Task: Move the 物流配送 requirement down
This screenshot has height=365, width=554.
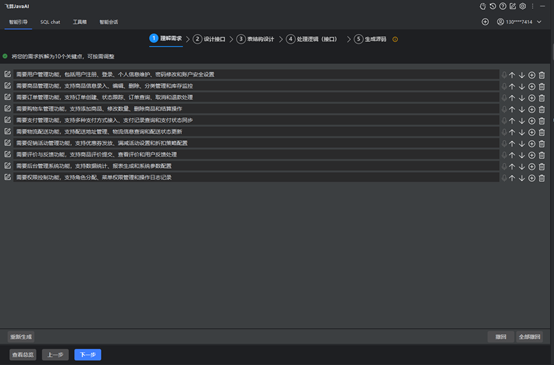Action: pos(522,132)
